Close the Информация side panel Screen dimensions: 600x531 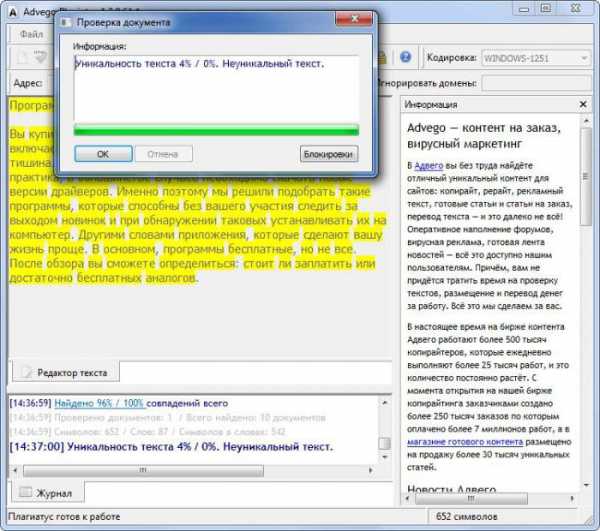(583, 104)
